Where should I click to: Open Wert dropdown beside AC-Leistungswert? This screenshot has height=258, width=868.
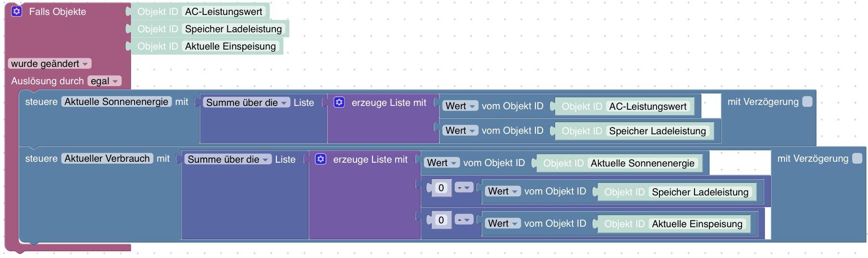(460, 106)
